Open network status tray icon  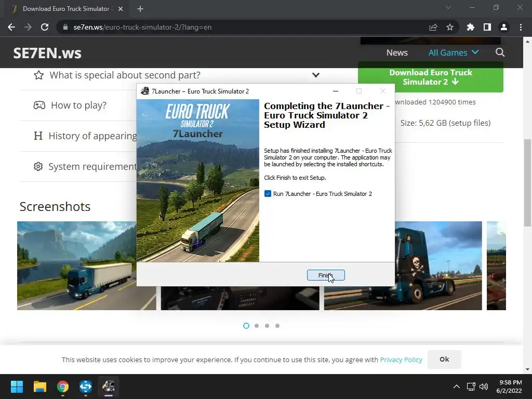point(471,387)
